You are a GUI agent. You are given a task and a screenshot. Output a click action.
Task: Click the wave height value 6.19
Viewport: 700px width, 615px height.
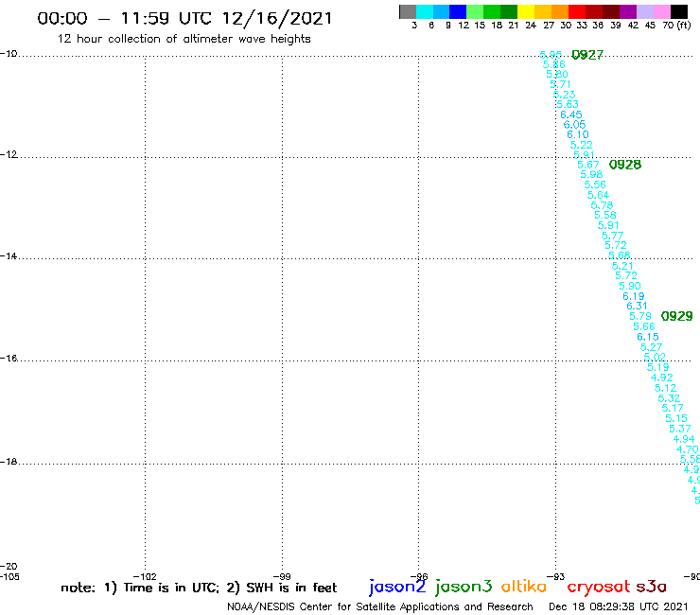pos(634,296)
